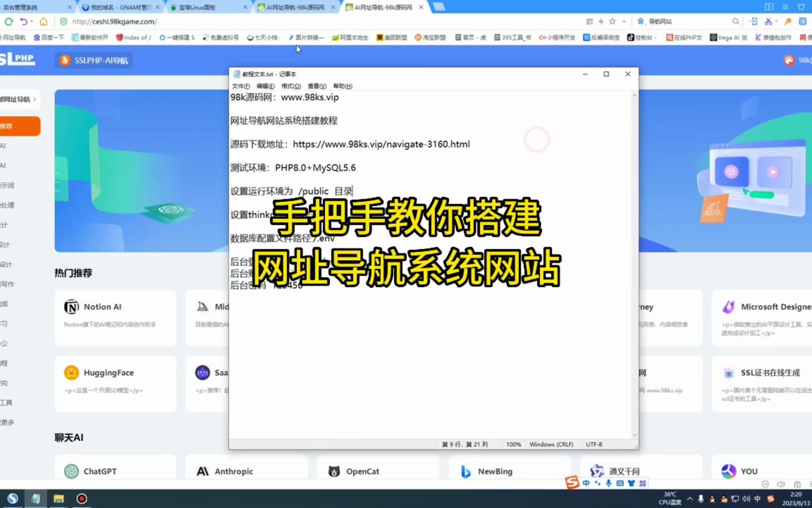Click the login arrow icon in toolbar
812x508 pixels.
coord(753,21)
